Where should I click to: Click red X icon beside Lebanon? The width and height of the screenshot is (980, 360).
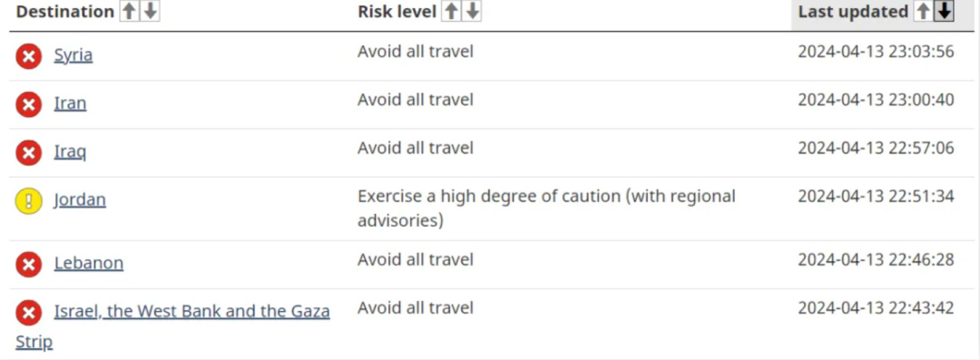(29, 265)
